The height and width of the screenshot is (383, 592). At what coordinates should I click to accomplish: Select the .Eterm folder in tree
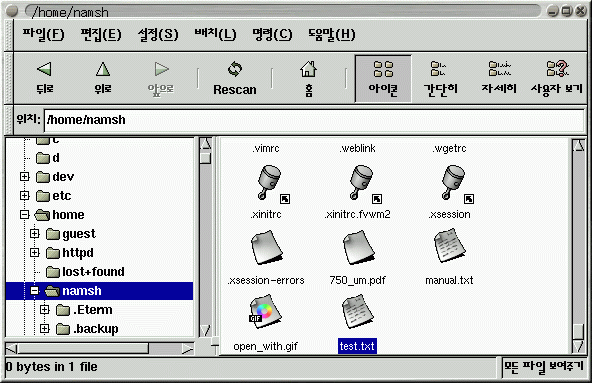tap(84, 310)
